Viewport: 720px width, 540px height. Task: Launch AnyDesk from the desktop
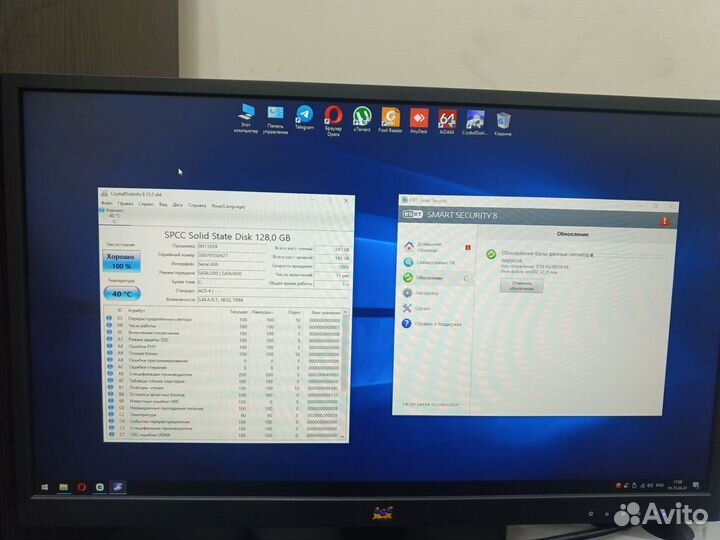[419, 121]
